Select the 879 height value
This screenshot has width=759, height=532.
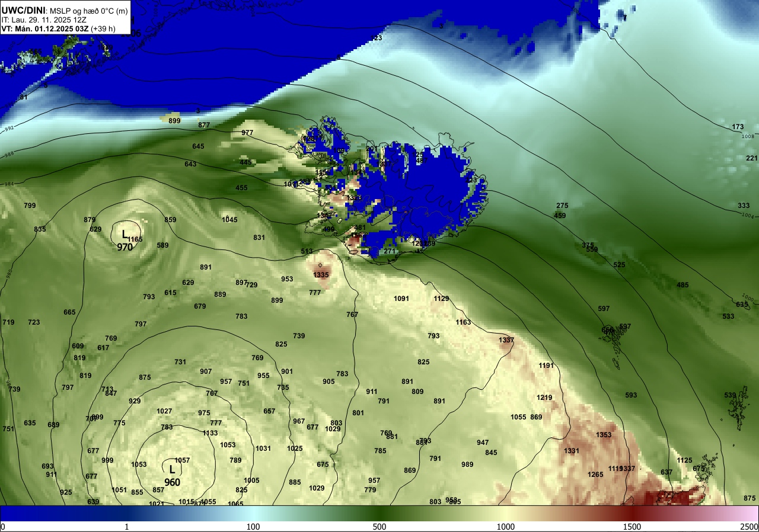tap(90, 220)
